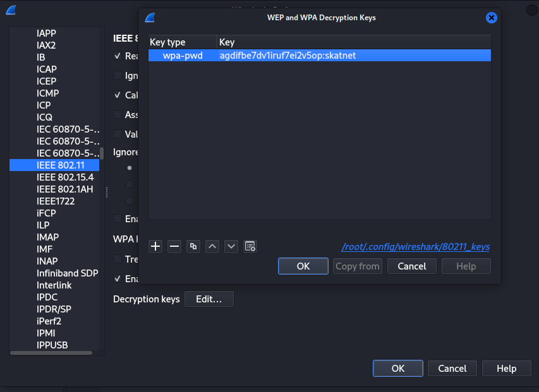Screen dimensions: 539x392
Task: Add a new decryption key entry
Action: (155, 246)
